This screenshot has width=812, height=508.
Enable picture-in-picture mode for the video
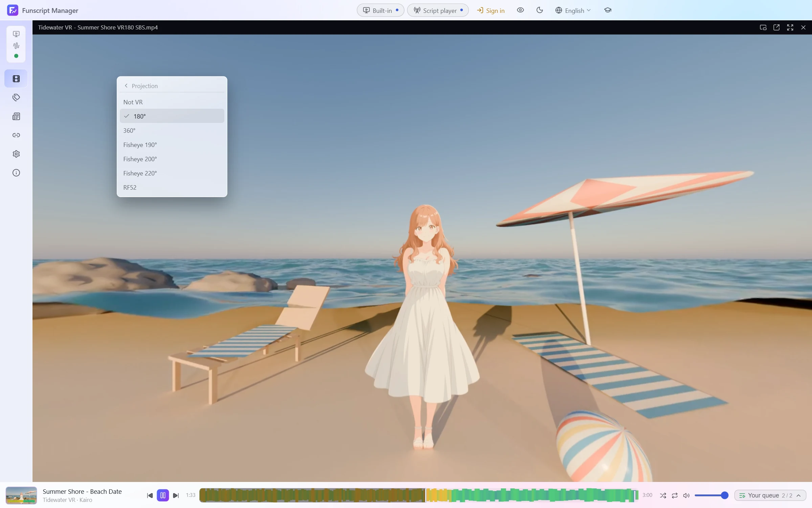(763, 27)
